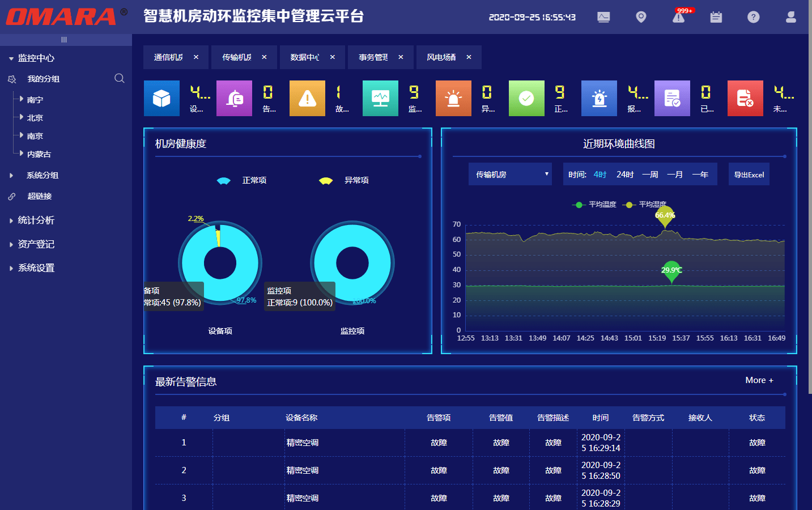This screenshot has width=812, height=510.
Task: Click the blue cube devices tile
Action: pyautogui.click(x=161, y=99)
